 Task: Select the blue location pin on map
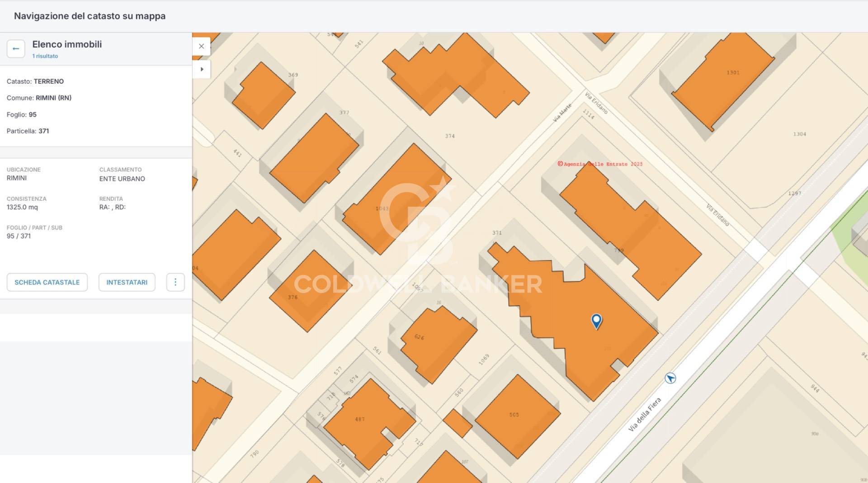coord(597,321)
